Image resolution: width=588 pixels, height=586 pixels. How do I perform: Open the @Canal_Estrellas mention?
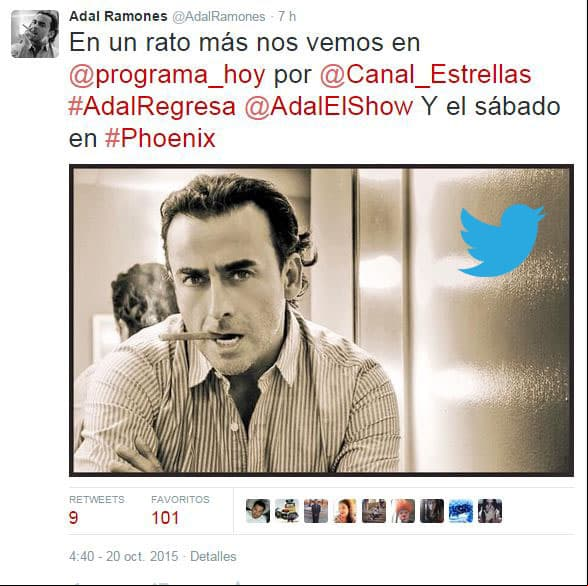point(426,74)
